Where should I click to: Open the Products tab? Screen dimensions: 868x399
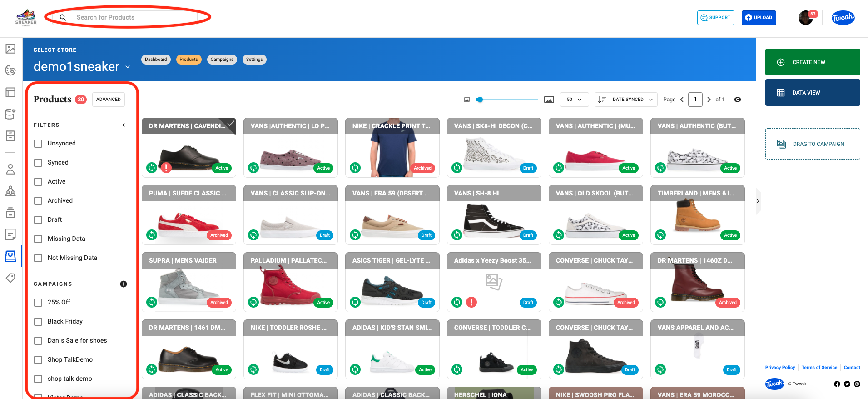coord(188,60)
